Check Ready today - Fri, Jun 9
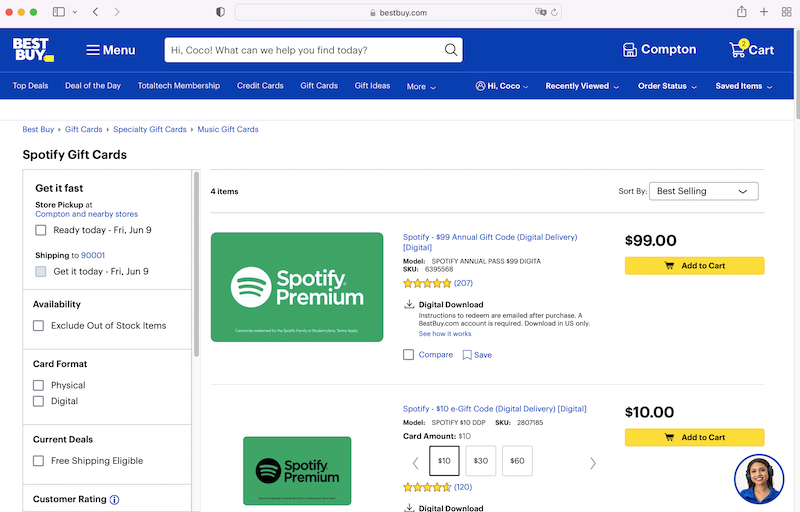 click(x=41, y=230)
